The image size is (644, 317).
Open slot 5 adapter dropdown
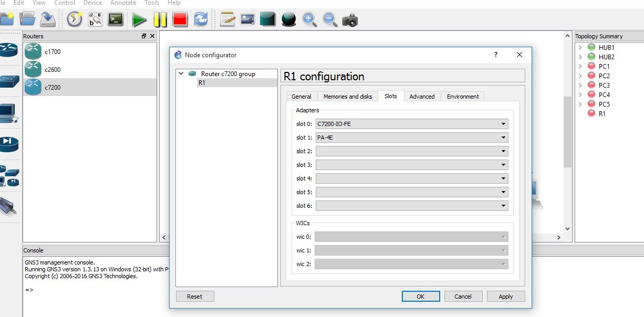[x=411, y=192]
